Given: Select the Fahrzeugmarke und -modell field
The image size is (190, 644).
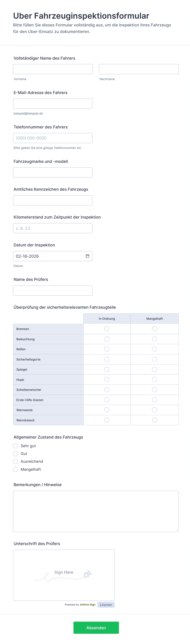Looking at the screenshot, I should tap(53, 172).
